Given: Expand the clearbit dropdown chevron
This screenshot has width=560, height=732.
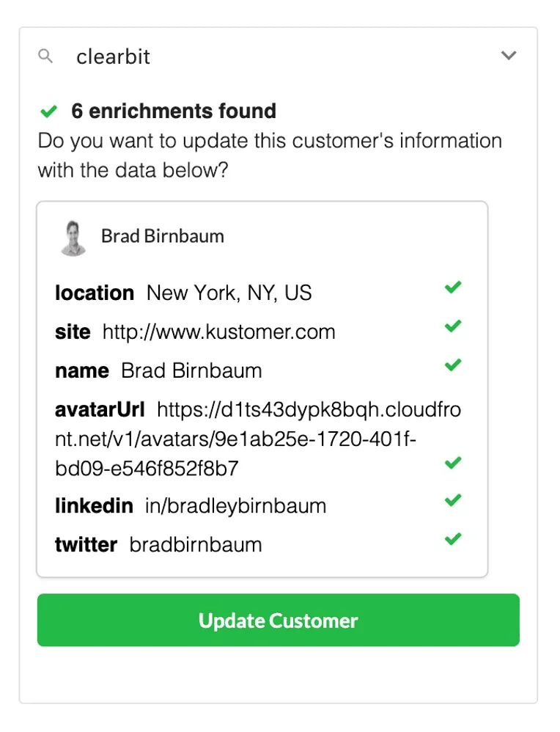Looking at the screenshot, I should (509, 56).
